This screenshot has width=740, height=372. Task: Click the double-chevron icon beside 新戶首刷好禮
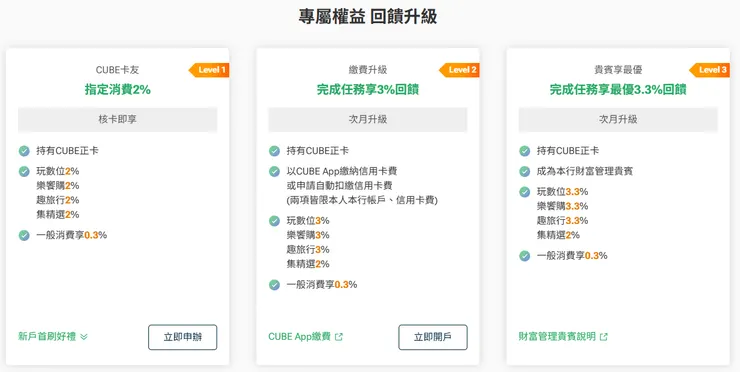pos(84,337)
